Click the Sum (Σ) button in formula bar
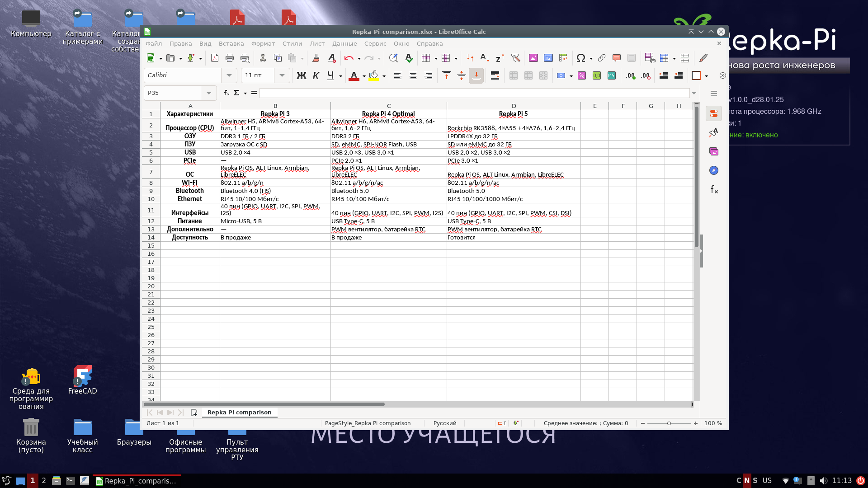The width and height of the screenshot is (868, 488). pos(237,93)
